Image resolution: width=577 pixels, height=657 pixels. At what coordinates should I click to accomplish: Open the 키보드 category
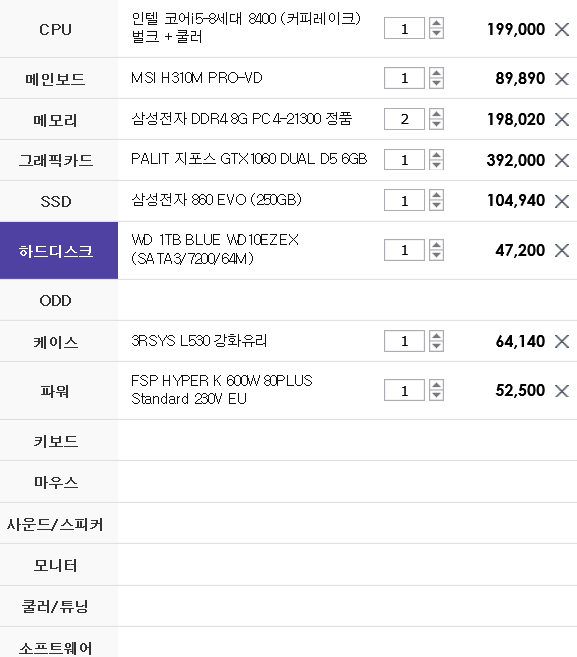coord(59,441)
